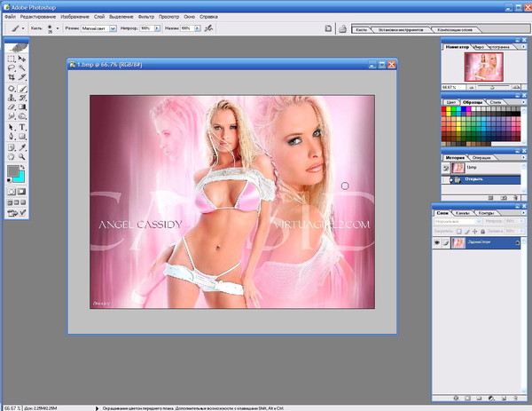Click the cyan background color swatch

(20, 178)
